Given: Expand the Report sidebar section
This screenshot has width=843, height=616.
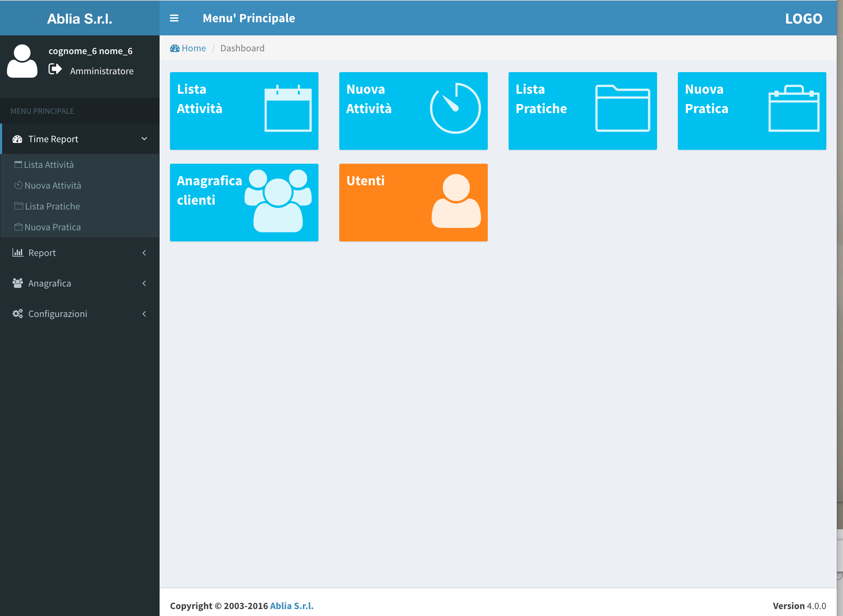Looking at the screenshot, I should point(42,253).
